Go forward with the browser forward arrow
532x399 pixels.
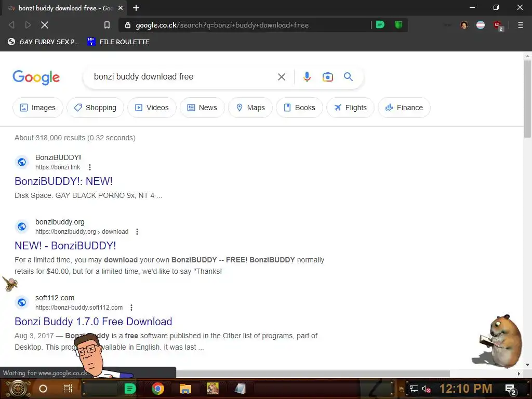click(28, 25)
